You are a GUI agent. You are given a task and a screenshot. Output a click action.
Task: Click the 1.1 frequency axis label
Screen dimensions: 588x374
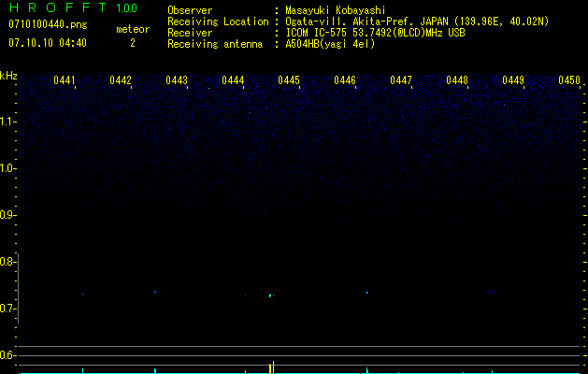tap(7, 122)
